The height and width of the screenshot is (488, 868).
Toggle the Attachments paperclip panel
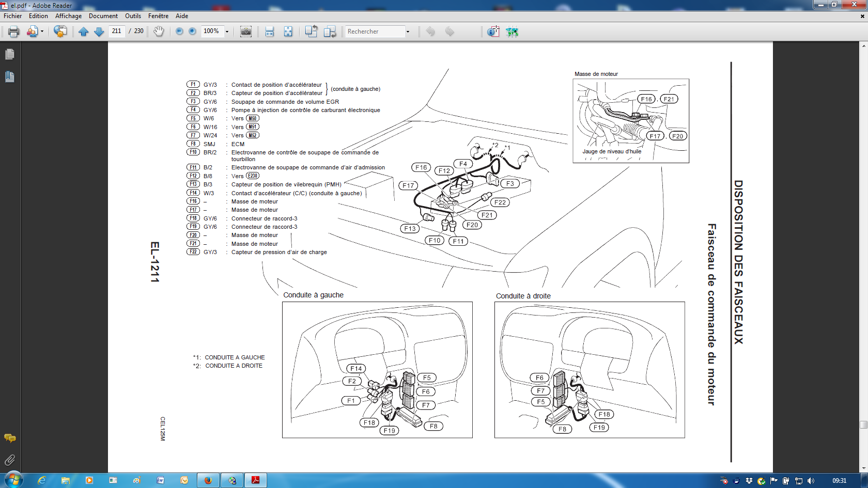point(9,460)
